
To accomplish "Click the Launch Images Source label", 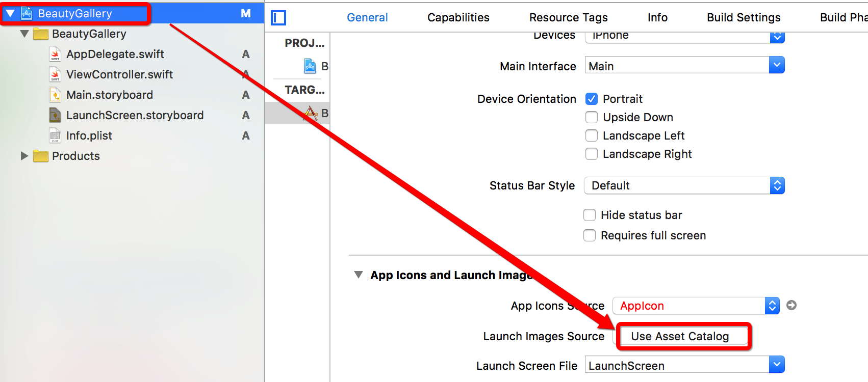I will point(544,336).
